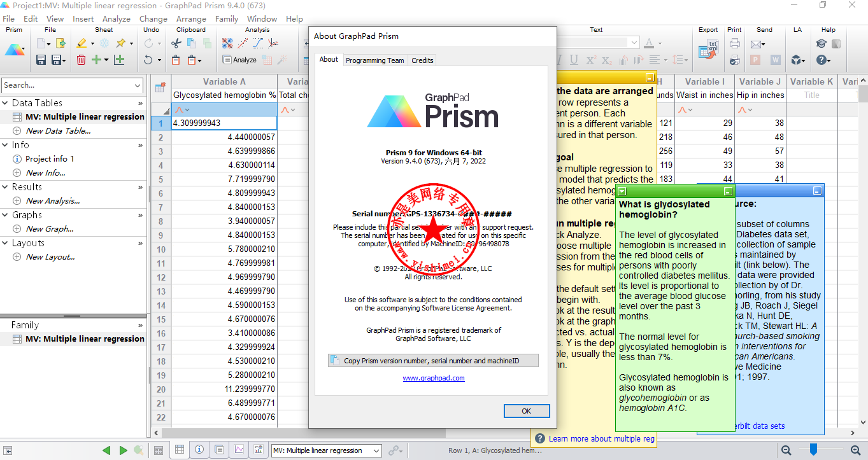Image resolution: width=868 pixels, height=460 pixels.
Task: Minimize the green glycosylated hemoglobin note
Action: click(x=728, y=191)
